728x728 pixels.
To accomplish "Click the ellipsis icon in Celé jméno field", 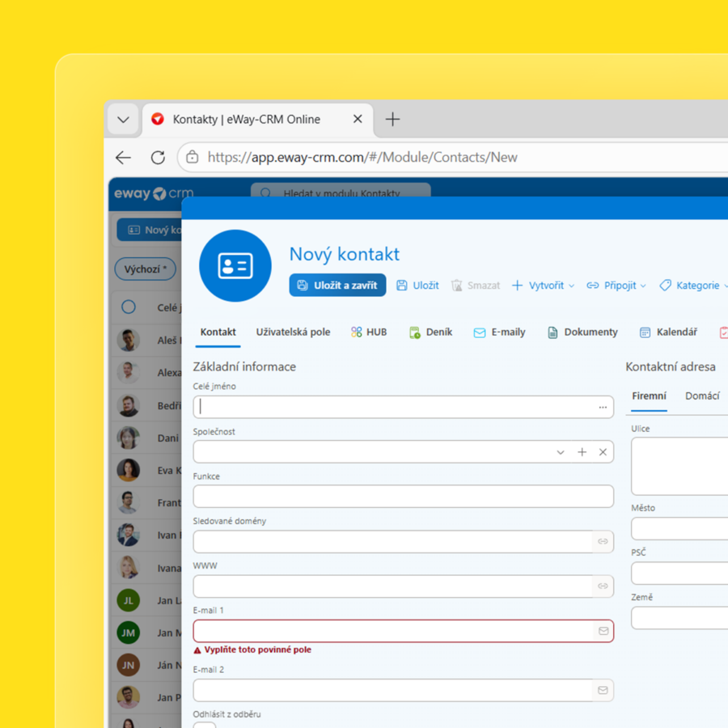I will 603,408.
